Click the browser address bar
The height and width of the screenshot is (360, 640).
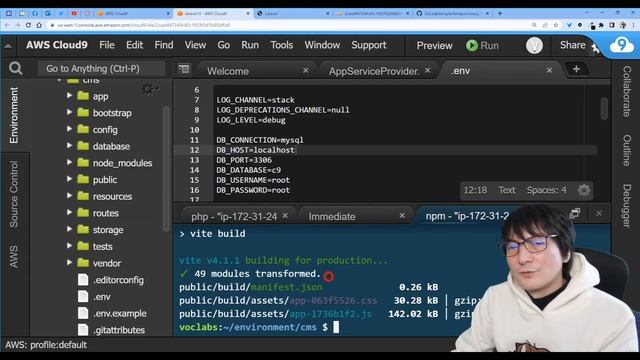(286, 25)
